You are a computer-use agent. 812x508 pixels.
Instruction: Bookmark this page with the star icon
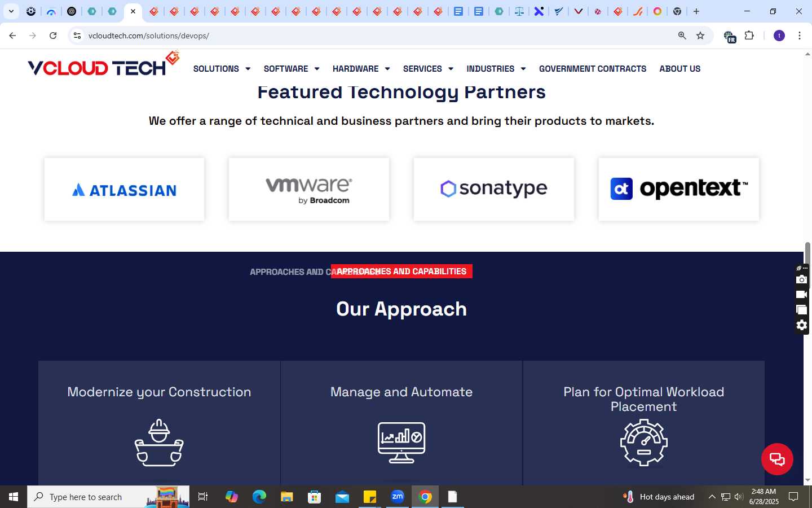[700, 36]
